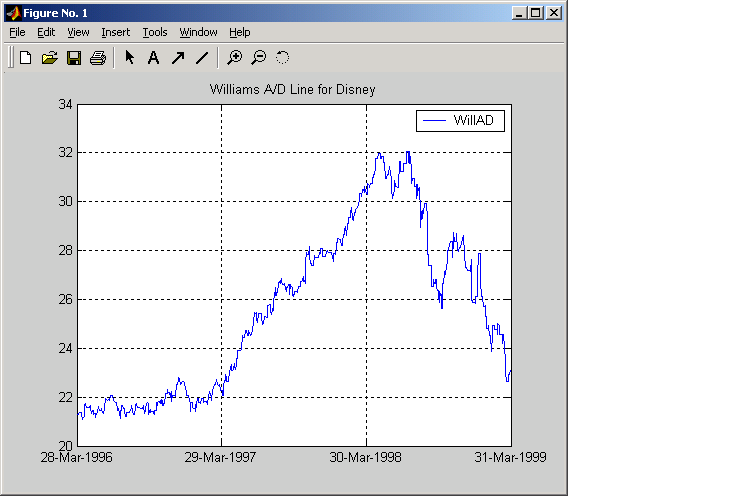Image resolution: width=740 pixels, height=503 pixels.
Task: Click the y-axis tick label 34
Action: [66, 104]
